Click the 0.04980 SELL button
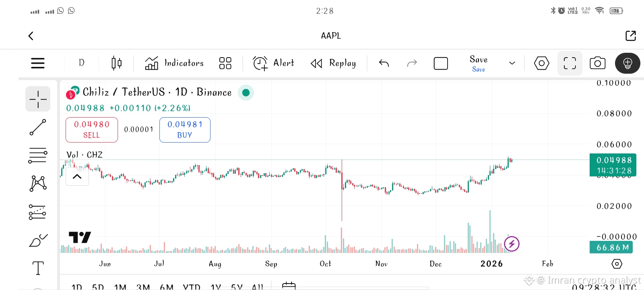Viewport: 644px width, 290px height. pyautogui.click(x=92, y=130)
